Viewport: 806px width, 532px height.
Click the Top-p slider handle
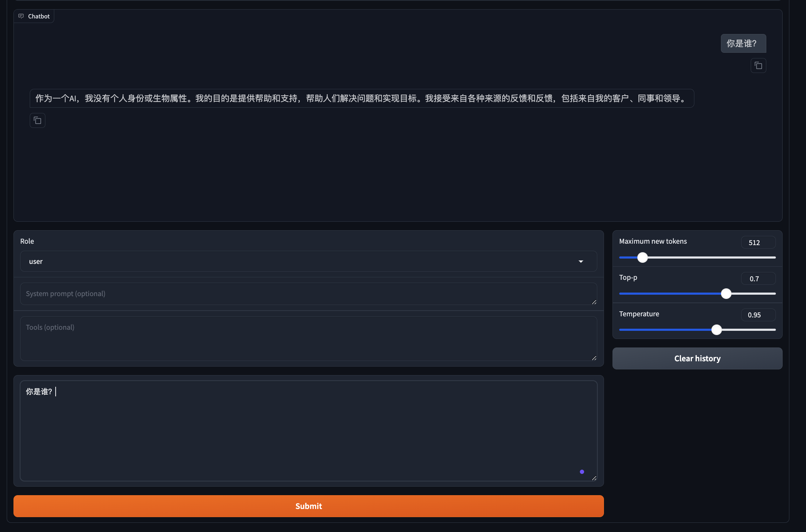coord(726,294)
